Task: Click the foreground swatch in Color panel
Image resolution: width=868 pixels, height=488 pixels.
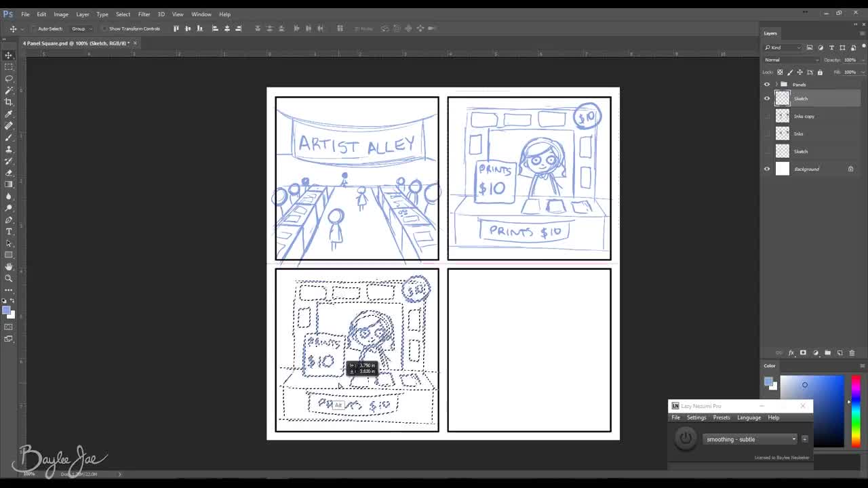Action: pos(768,382)
